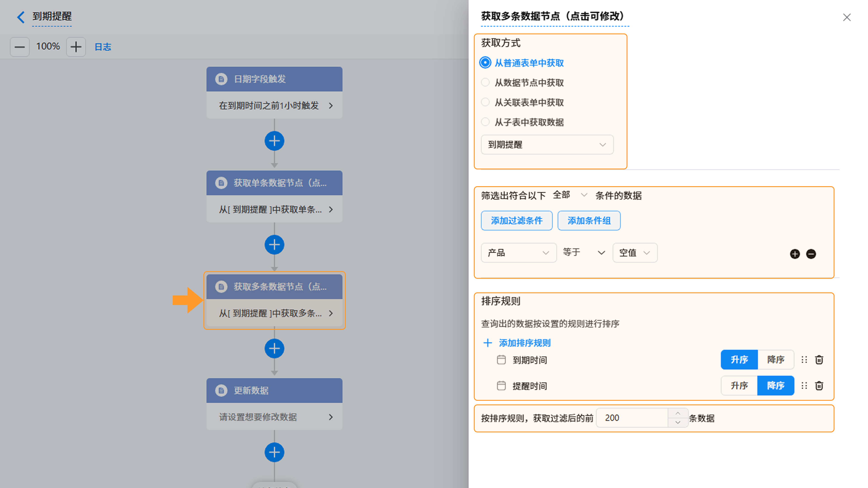Open the 全部 condition match dropdown
This screenshot has width=868, height=488.
[x=570, y=195]
